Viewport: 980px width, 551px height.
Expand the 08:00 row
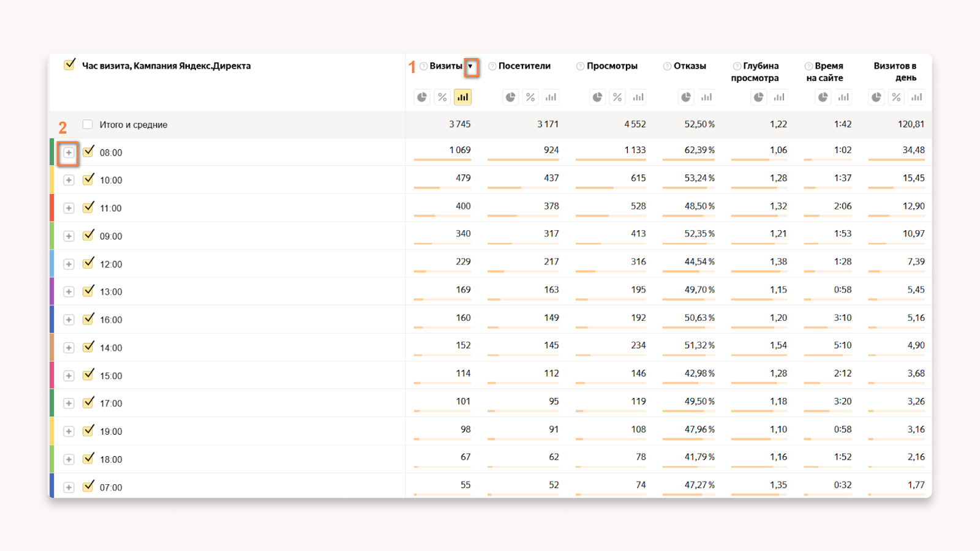click(69, 152)
